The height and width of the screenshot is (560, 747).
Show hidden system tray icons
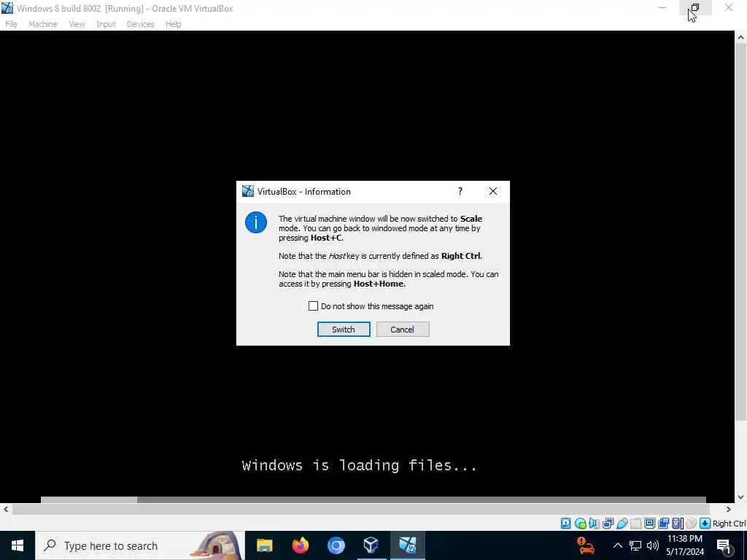click(617, 545)
